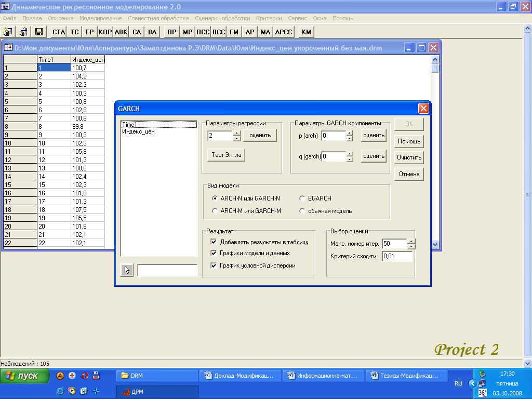Select Индекс_цен in the variable list
The height and width of the screenshot is (399, 532).
138,131
